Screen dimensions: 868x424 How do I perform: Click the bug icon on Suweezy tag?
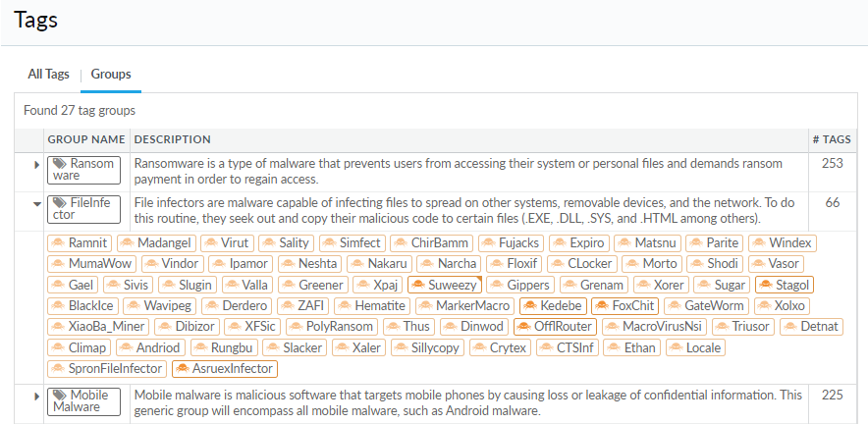(x=417, y=286)
